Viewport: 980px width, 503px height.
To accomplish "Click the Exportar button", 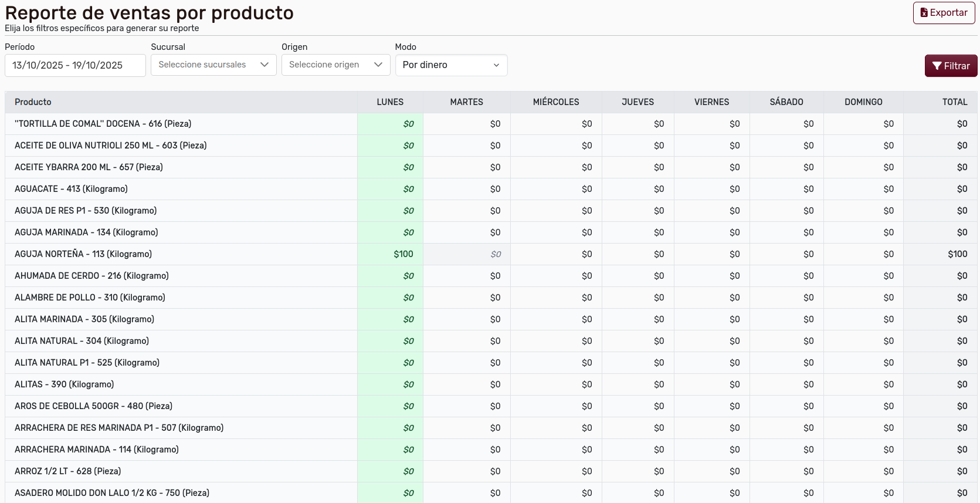I will [944, 13].
